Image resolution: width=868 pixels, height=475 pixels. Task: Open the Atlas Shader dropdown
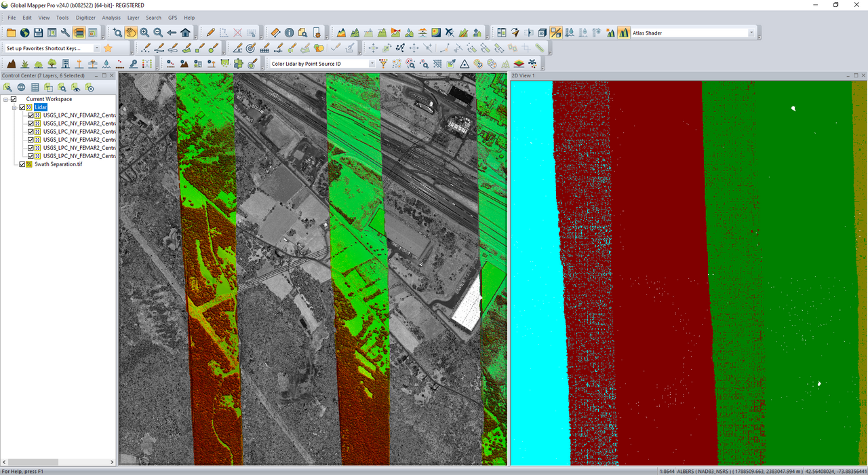pyautogui.click(x=751, y=33)
